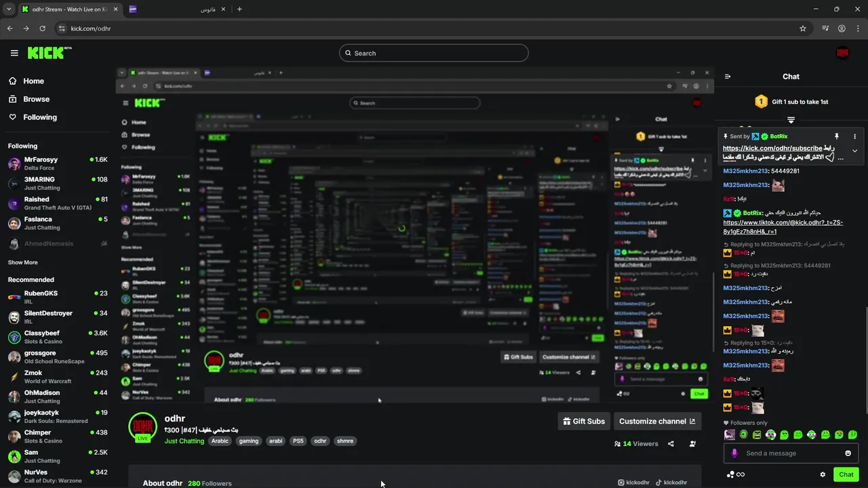The height and width of the screenshot is (488, 868).
Task: Click the Search box on Kick
Action: point(433,53)
